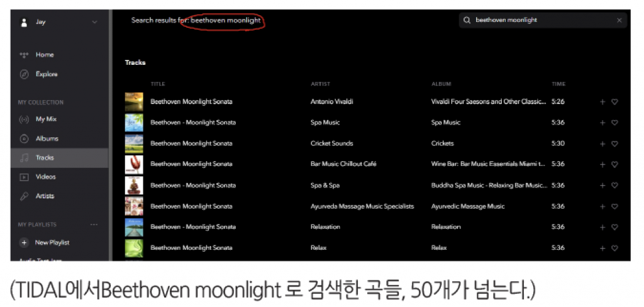Go to Explore in sidebar

tap(47, 74)
